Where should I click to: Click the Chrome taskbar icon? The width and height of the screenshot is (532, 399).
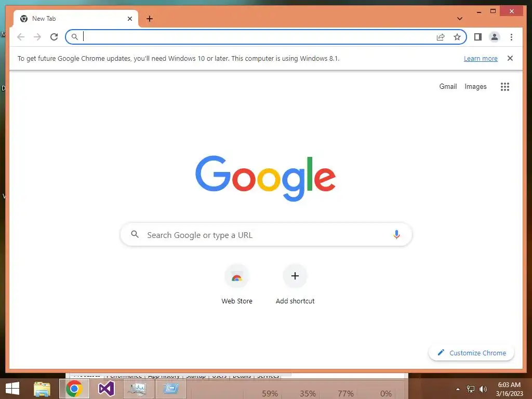(x=74, y=389)
